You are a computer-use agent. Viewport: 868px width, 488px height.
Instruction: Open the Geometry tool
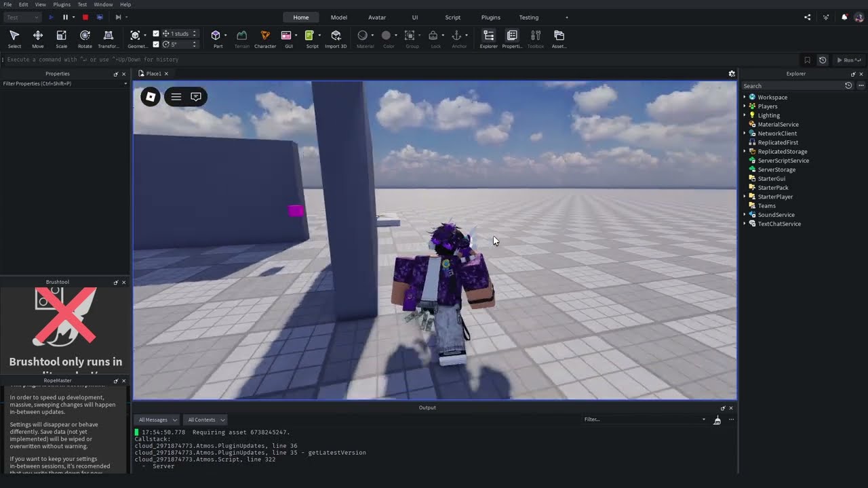click(136, 39)
